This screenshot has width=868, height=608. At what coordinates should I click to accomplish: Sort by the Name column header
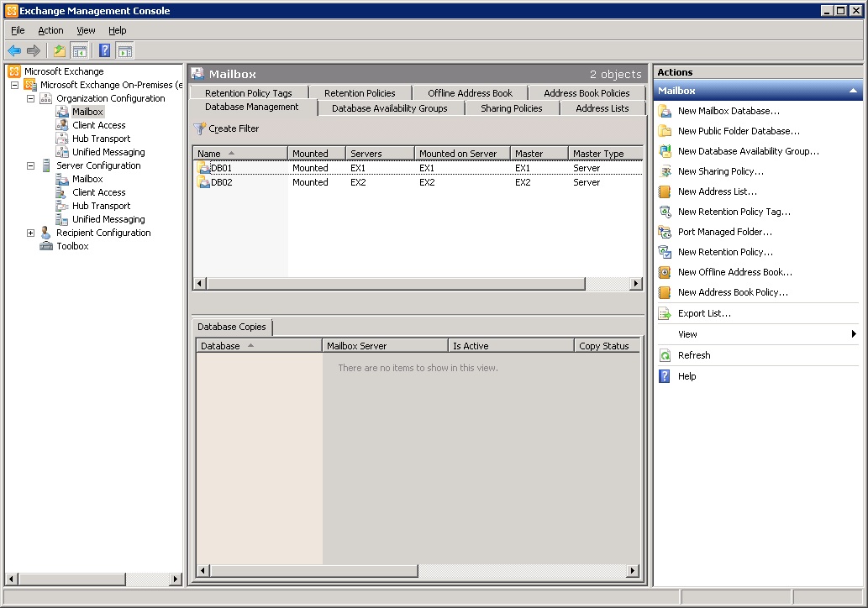click(x=240, y=154)
